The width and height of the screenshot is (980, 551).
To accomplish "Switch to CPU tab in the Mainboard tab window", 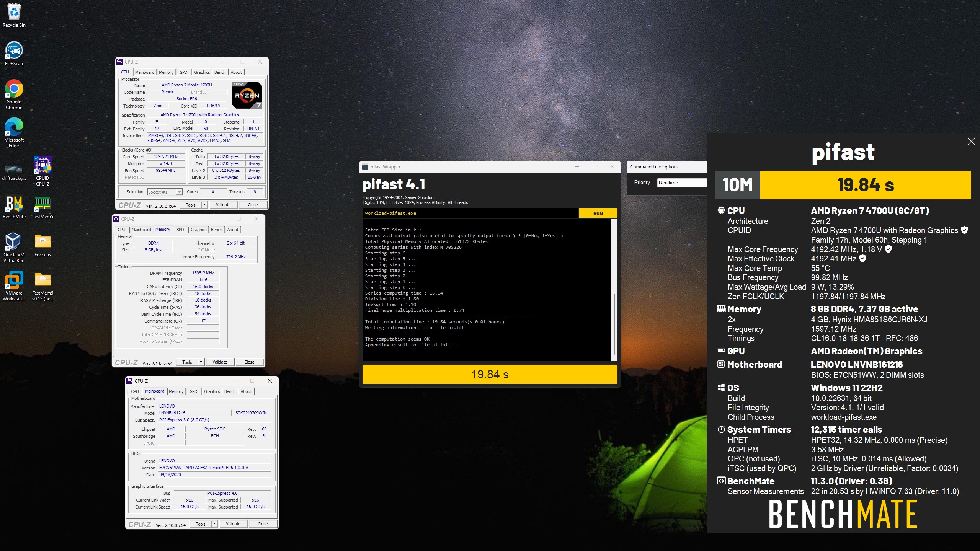I will 135,391.
